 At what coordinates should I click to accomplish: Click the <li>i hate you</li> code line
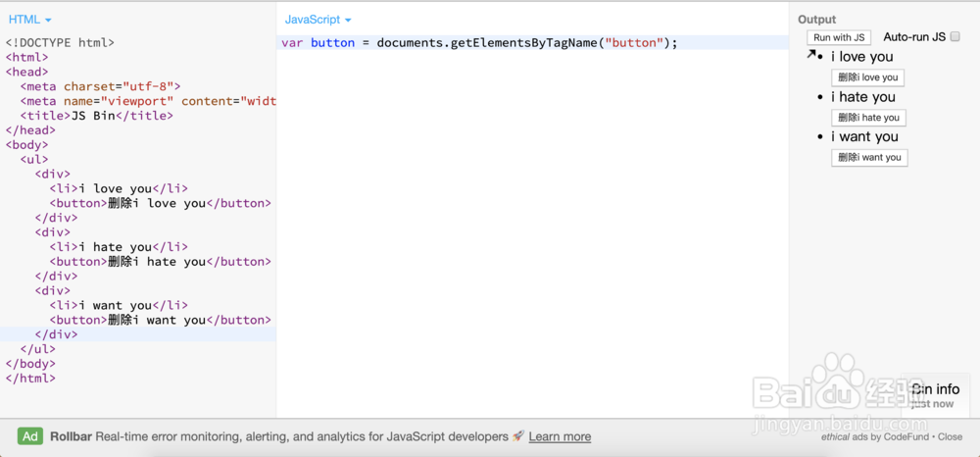(119, 247)
